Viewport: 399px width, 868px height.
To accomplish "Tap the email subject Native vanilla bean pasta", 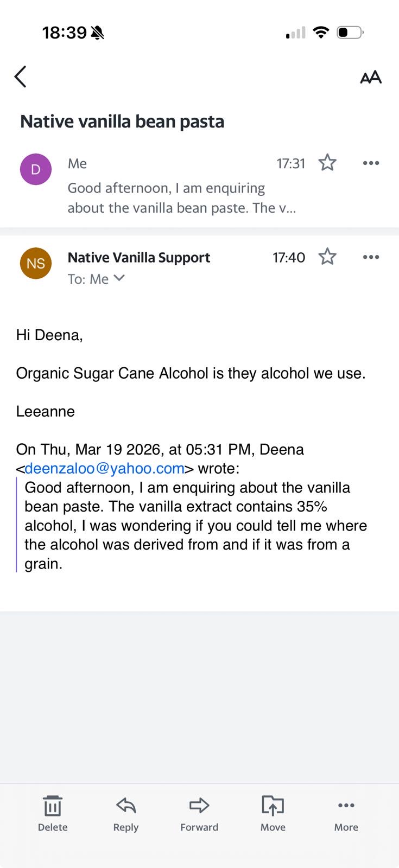I will click(122, 122).
